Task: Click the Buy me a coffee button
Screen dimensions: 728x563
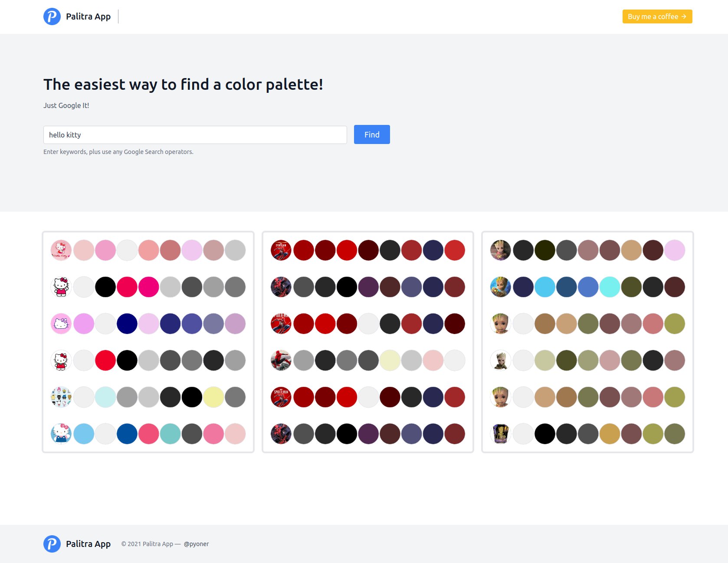Action: (657, 16)
